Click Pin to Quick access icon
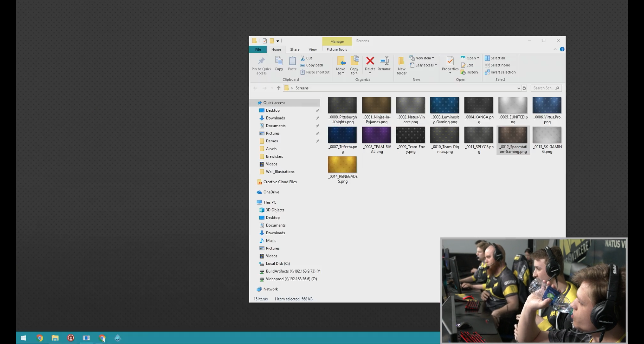Viewport: 644px width, 344px height. [x=261, y=61]
